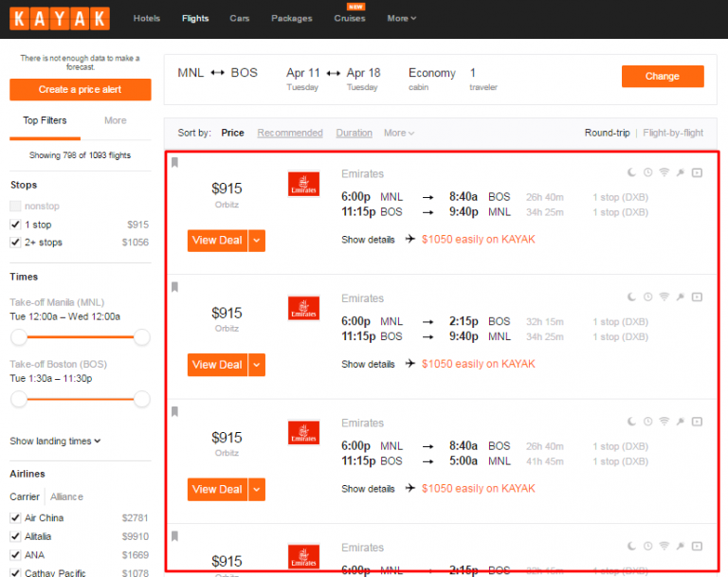Click the clock icon on second result
The image size is (728, 577).
point(647,297)
